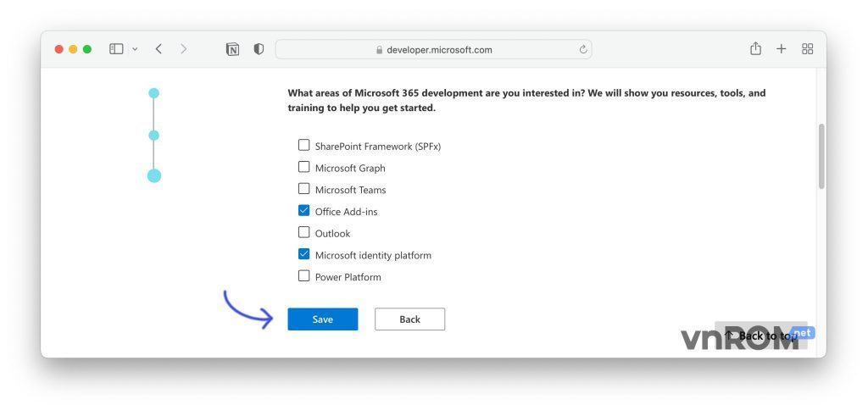Open the Share icon in toolbar
868x405 pixels.
click(x=755, y=49)
